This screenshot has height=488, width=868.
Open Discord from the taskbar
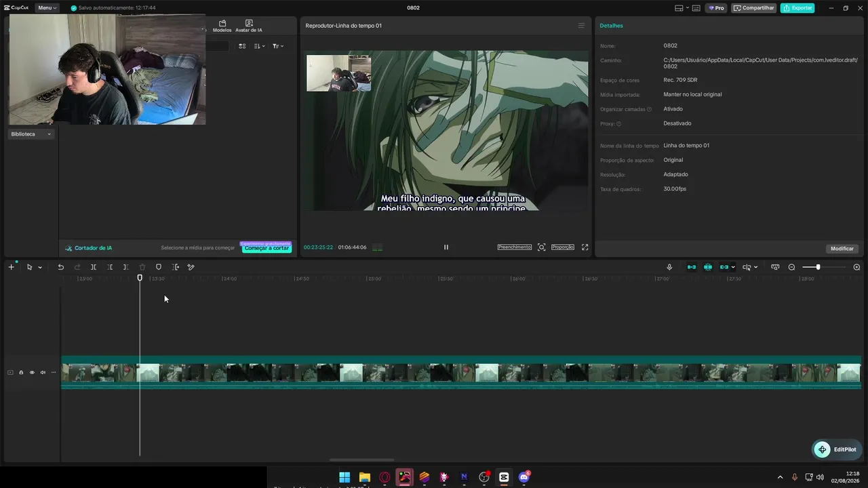coord(524,477)
